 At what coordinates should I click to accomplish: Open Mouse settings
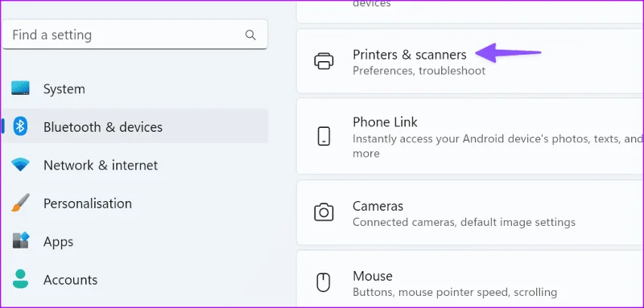click(x=470, y=279)
